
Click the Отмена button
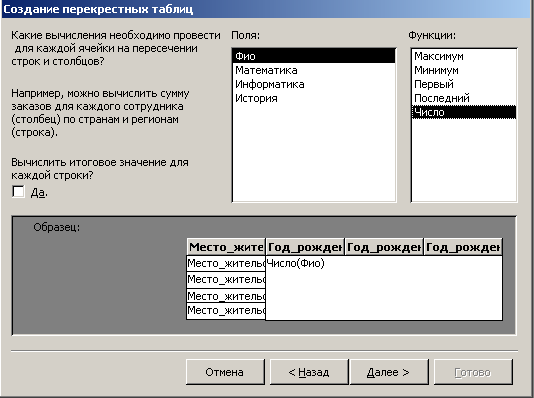point(225,372)
